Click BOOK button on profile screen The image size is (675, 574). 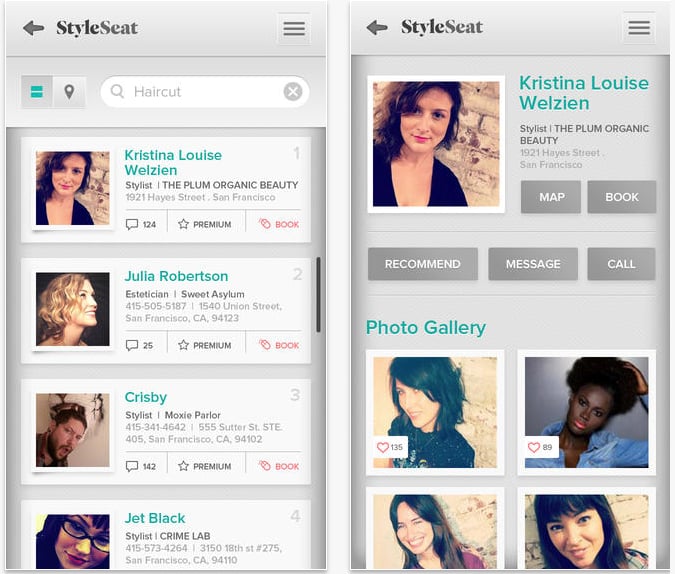(622, 197)
